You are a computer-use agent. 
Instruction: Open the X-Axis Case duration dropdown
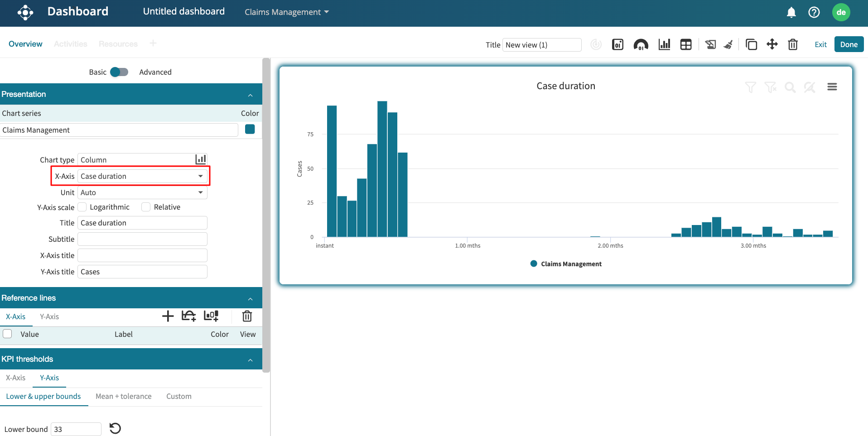[142, 176]
